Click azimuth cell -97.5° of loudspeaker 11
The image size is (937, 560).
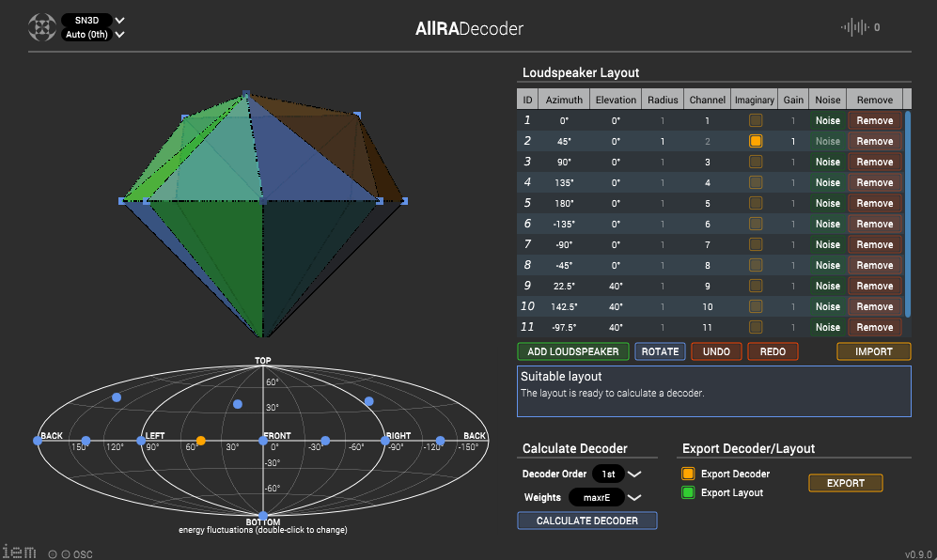[x=564, y=327]
